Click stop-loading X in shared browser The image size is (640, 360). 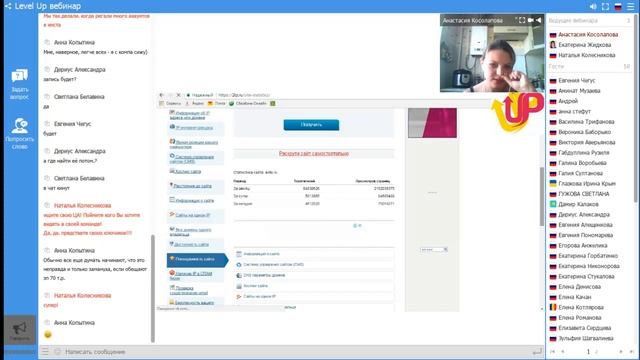[x=178, y=95]
